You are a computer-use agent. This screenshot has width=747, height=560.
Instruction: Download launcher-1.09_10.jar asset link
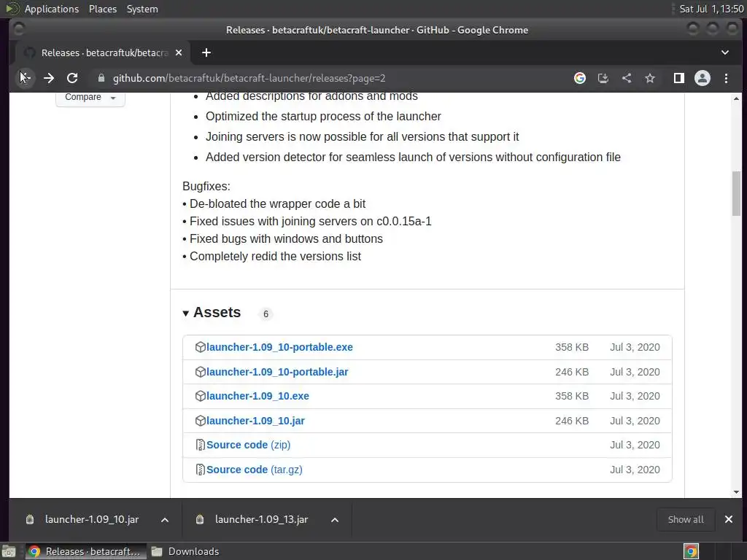255,421
